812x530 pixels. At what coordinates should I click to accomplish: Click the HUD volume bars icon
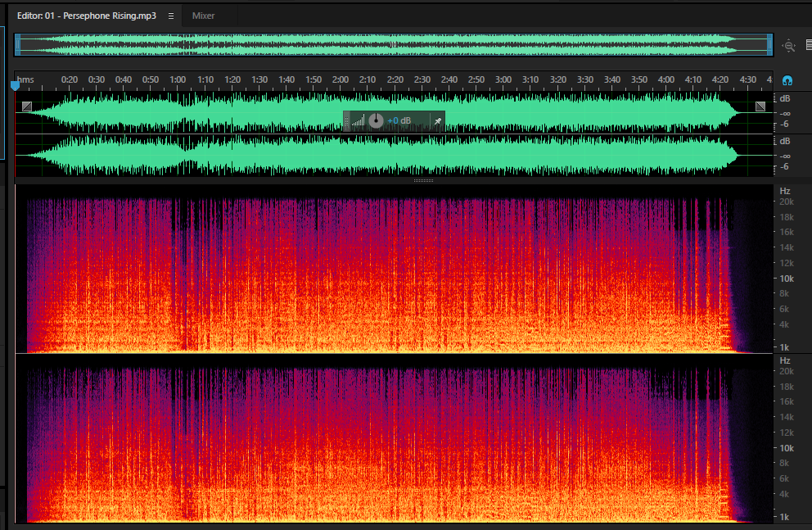[x=358, y=120]
